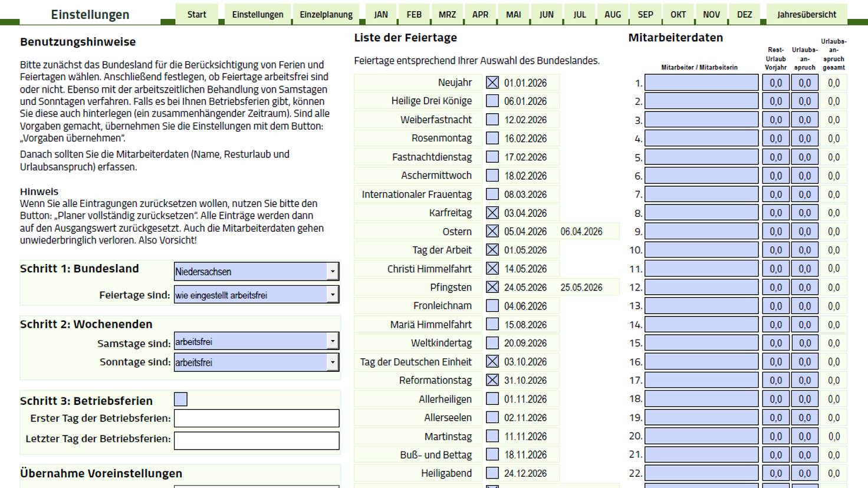This screenshot has height=488, width=868.
Task: Expand the Sonntage sind dropdown
Action: coord(333,362)
